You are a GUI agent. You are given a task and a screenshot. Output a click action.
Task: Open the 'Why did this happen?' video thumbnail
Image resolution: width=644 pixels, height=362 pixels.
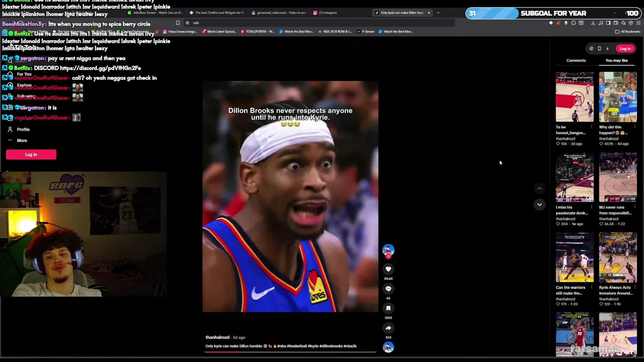pos(618,97)
